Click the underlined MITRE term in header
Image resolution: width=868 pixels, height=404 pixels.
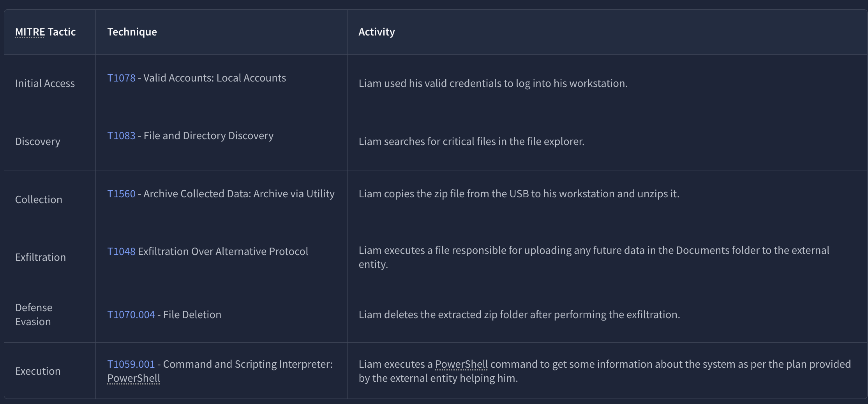tap(30, 32)
